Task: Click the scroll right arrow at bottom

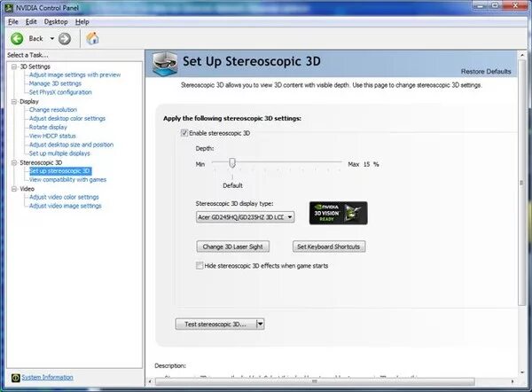Action: point(512,382)
